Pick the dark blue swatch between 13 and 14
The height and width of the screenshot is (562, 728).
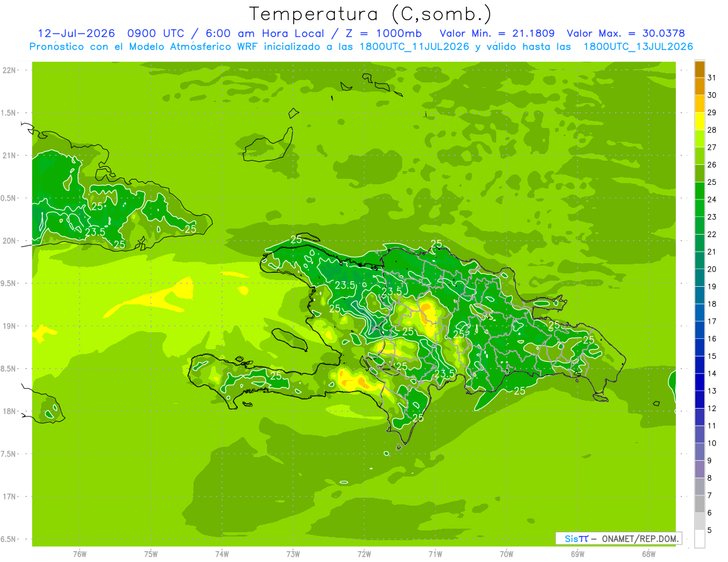[x=699, y=382]
